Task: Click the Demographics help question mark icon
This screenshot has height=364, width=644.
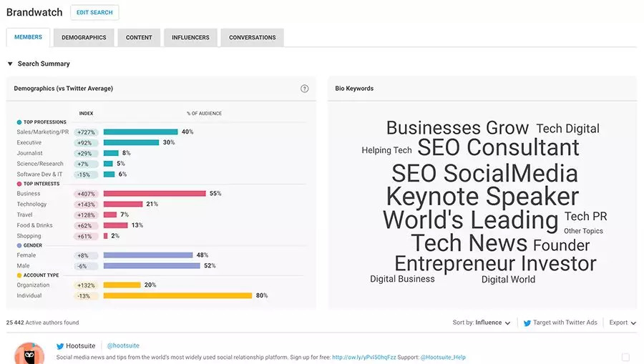Action: tap(305, 89)
